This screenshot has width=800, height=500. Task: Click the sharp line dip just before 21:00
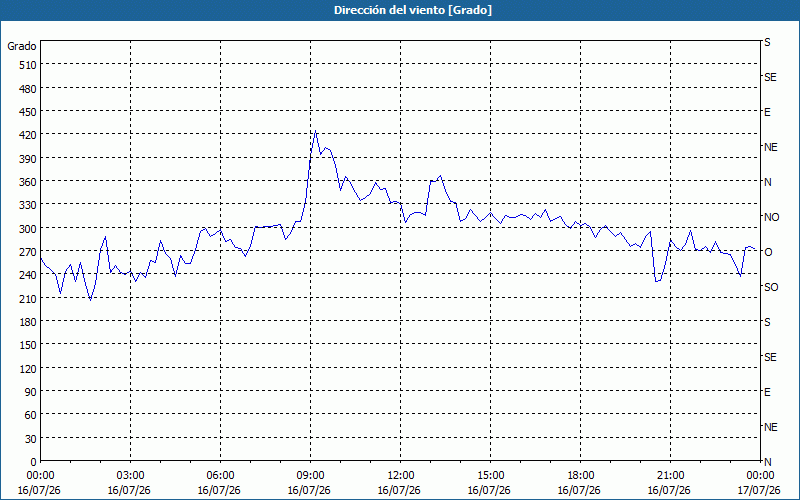(x=657, y=281)
